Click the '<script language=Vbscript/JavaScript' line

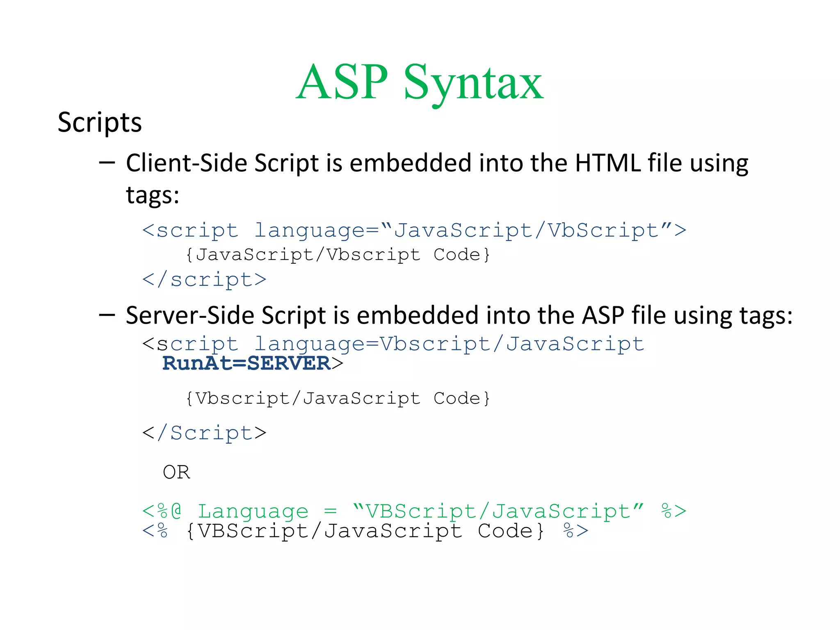pyautogui.click(x=393, y=344)
